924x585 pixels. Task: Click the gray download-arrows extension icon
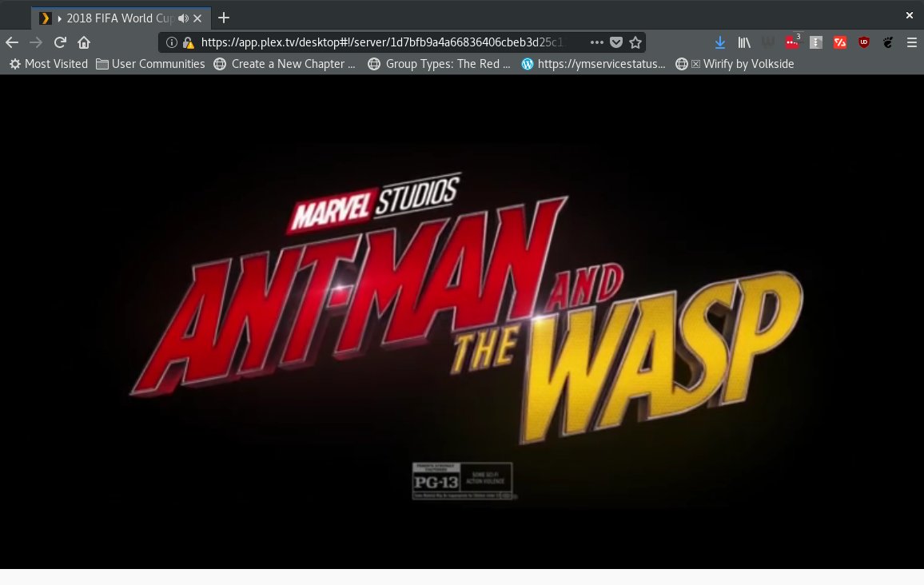coord(816,42)
